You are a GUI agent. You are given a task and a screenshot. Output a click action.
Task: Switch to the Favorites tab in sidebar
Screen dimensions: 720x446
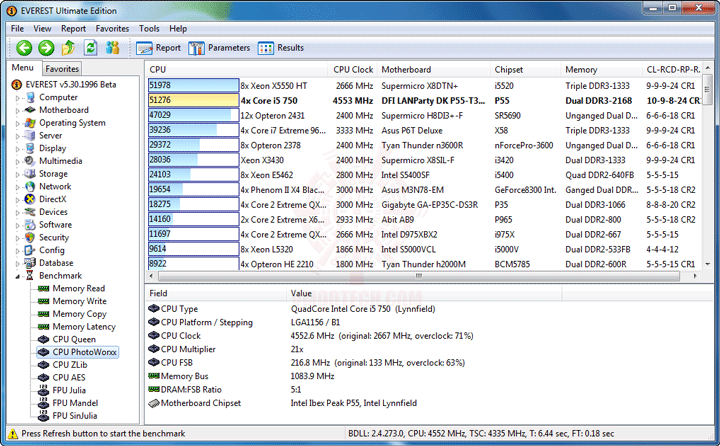coord(62,69)
